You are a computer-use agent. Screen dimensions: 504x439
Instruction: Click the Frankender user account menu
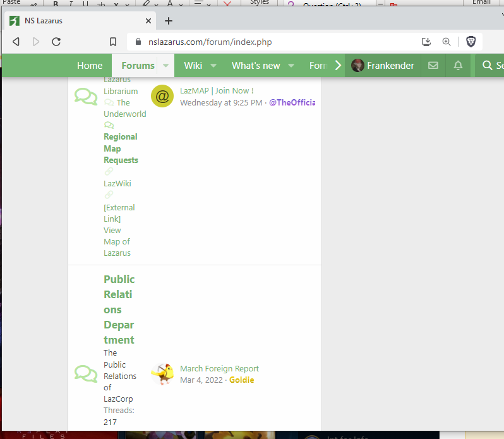[x=383, y=66]
